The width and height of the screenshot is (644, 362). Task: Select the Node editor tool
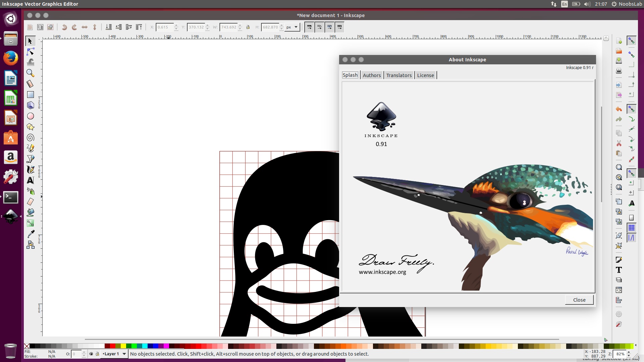pyautogui.click(x=31, y=52)
